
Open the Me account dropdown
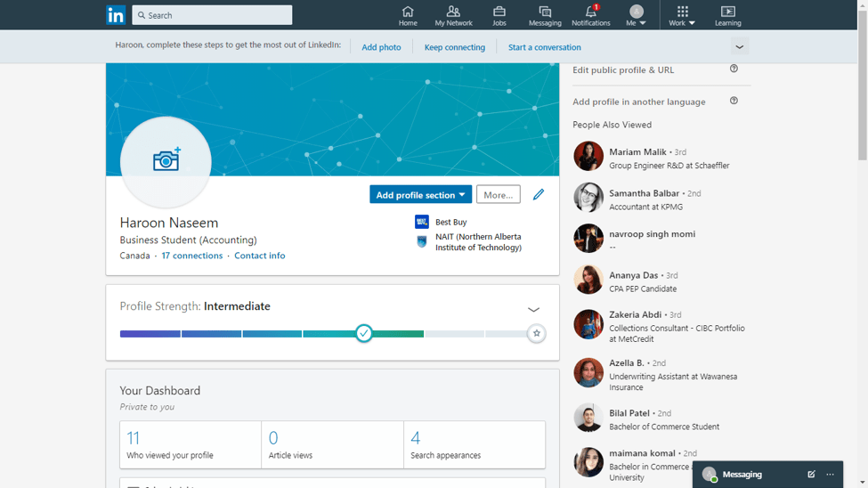click(636, 15)
